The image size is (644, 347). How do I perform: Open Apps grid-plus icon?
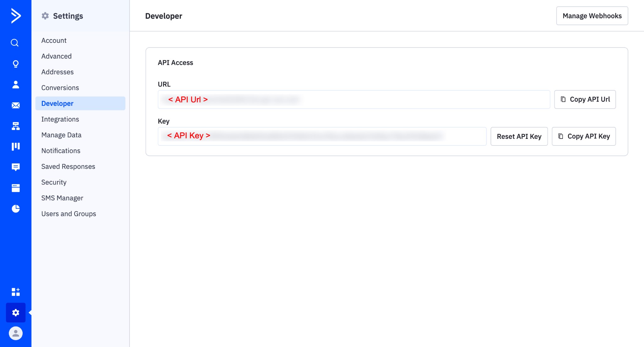point(15,292)
